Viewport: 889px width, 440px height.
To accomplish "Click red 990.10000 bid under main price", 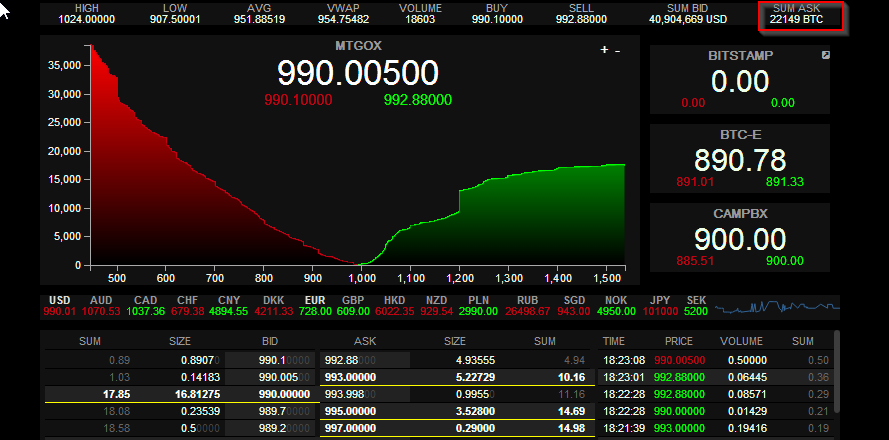I will point(298,100).
